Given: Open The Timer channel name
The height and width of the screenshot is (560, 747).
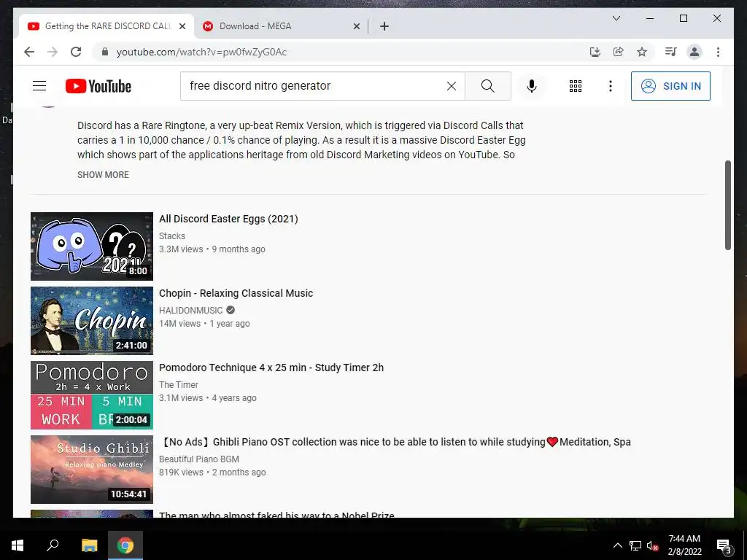Looking at the screenshot, I should 178,385.
